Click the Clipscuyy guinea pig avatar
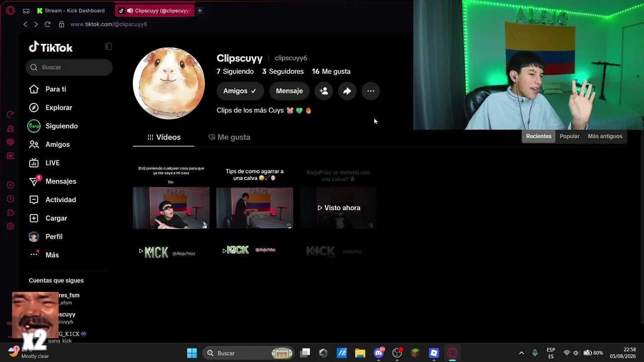This screenshot has width=644, height=362. tap(169, 83)
